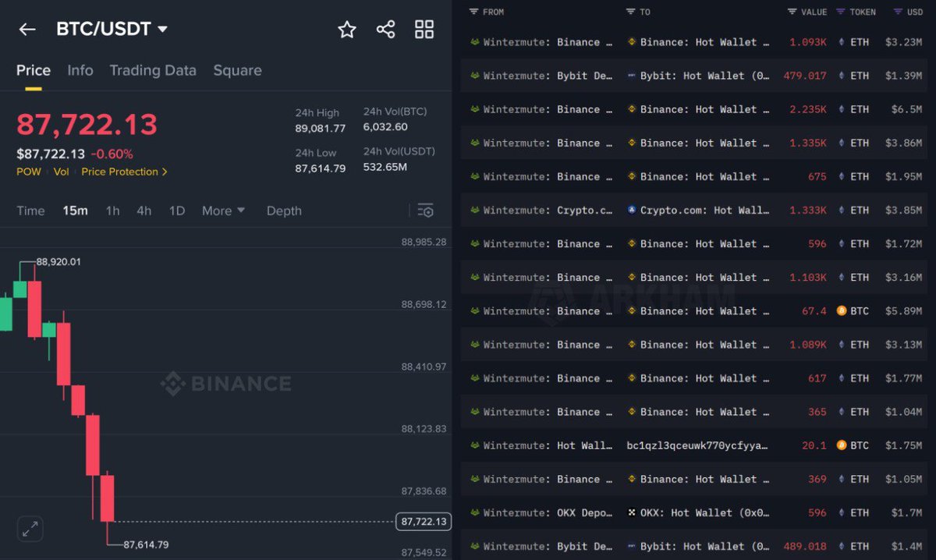Click the 1.089K value cell
The image size is (936, 560).
coord(808,344)
